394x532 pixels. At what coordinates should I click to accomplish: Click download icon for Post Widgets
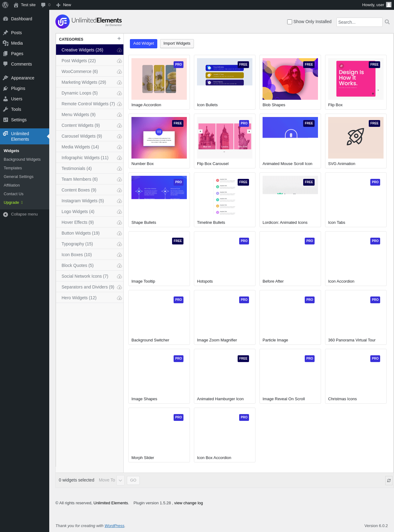coord(119,61)
